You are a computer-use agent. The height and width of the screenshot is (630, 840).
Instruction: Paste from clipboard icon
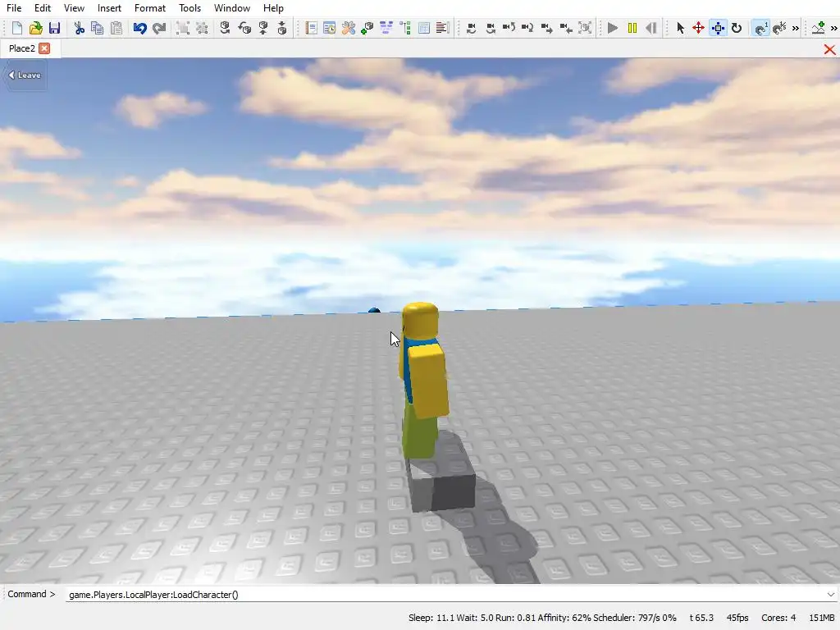tap(116, 28)
